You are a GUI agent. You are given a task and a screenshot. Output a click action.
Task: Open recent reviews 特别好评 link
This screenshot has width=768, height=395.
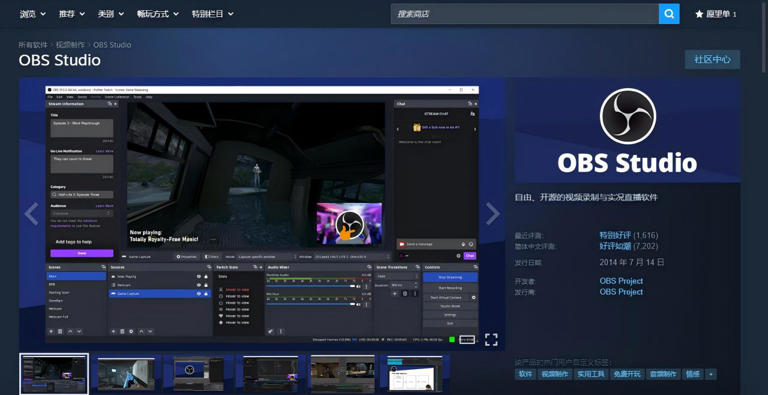pos(615,235)
